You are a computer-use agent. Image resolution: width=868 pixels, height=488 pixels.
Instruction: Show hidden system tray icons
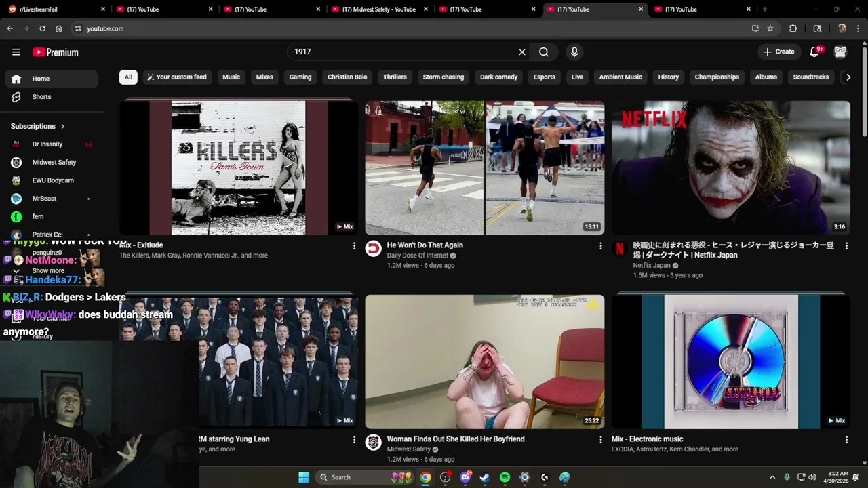(772, 477)
